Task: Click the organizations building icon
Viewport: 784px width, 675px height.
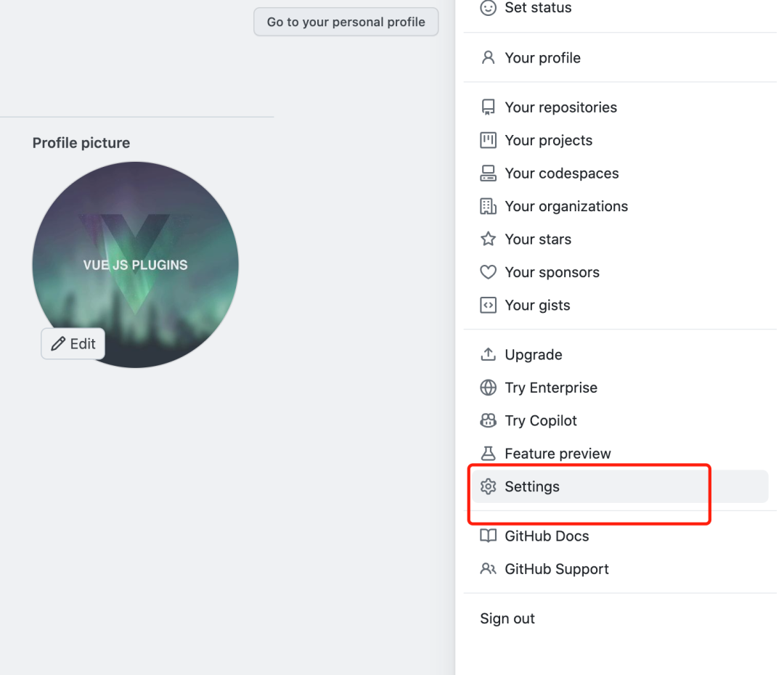Action: [x=489, y=206]
